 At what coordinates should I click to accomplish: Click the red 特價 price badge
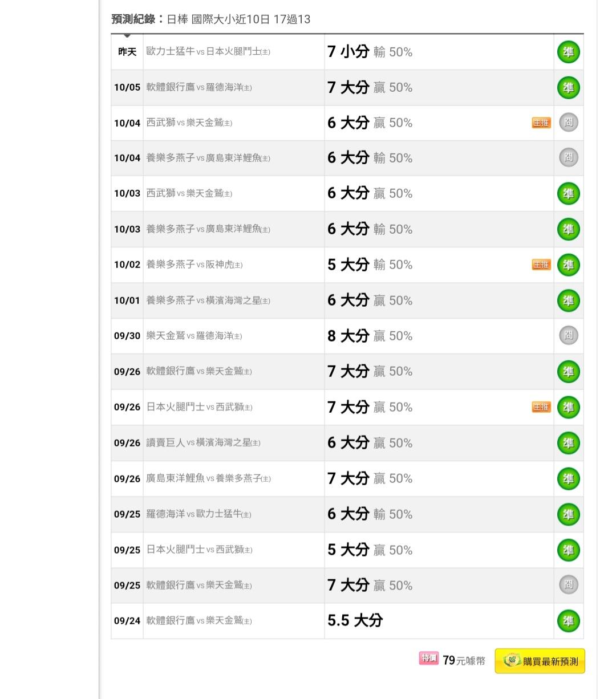(x=428, y=659)
